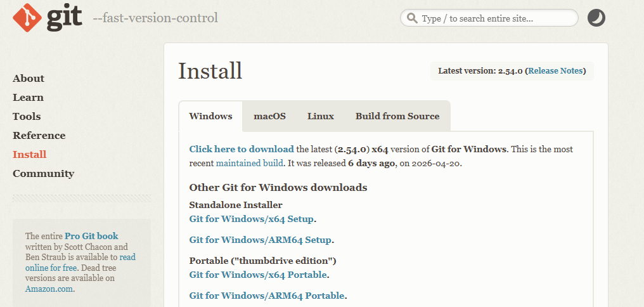Image resolution: width=644 pixels, height=307 pixels.
Task: Focus the site search field
Action: (x=489, y=18)
